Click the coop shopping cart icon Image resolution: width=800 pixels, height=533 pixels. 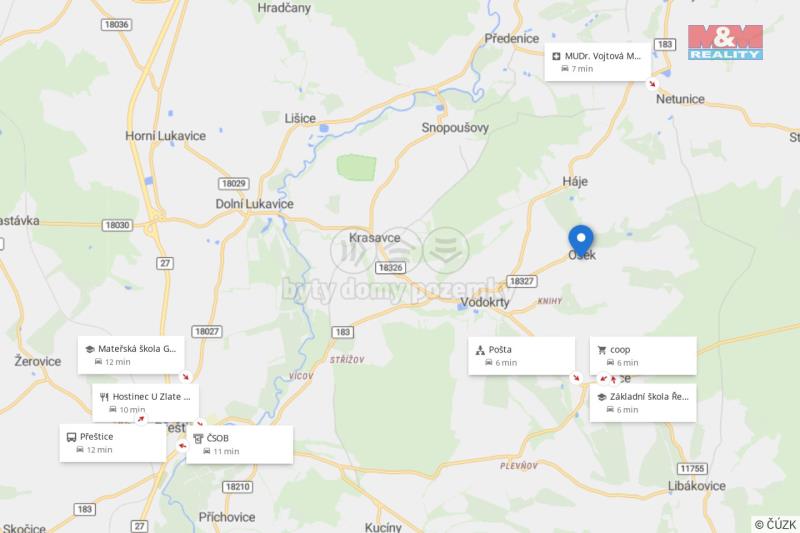602,350
